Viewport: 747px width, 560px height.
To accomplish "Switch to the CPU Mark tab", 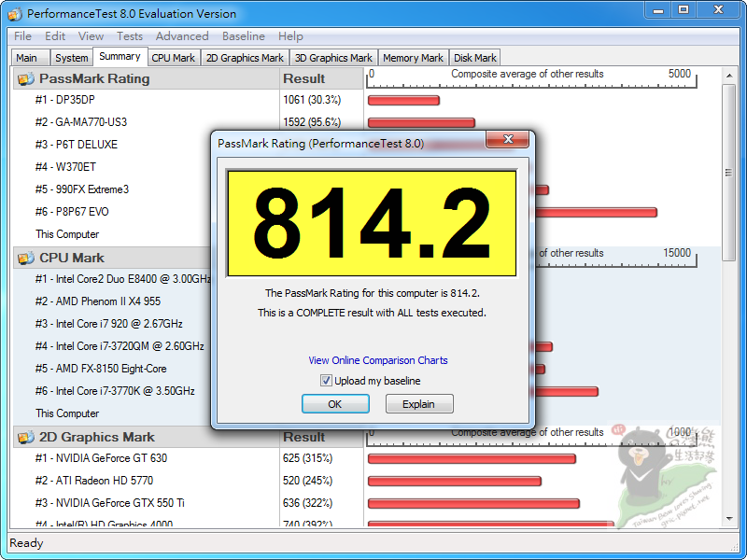I will [174, 58].
